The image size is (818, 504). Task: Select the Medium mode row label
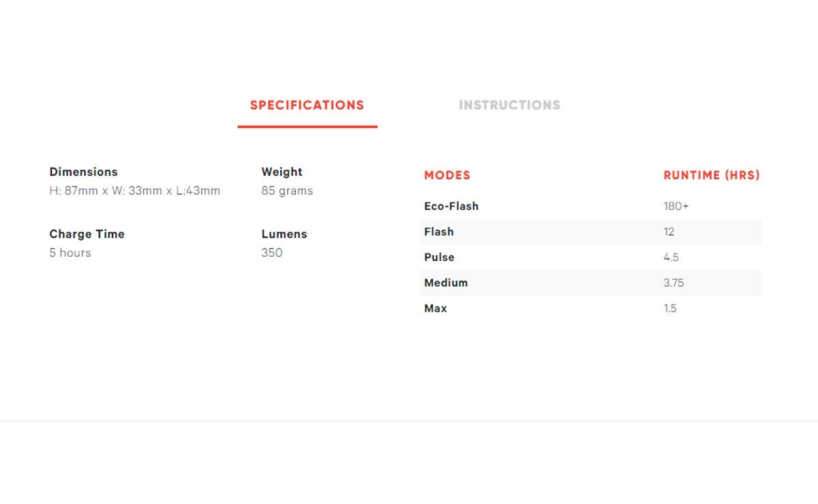[x=446, y=283]
